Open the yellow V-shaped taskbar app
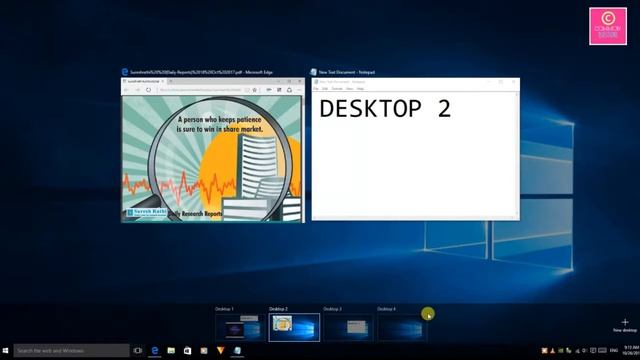Image resolution: width=640 pixels, height=360 pixels. (220, 351)
